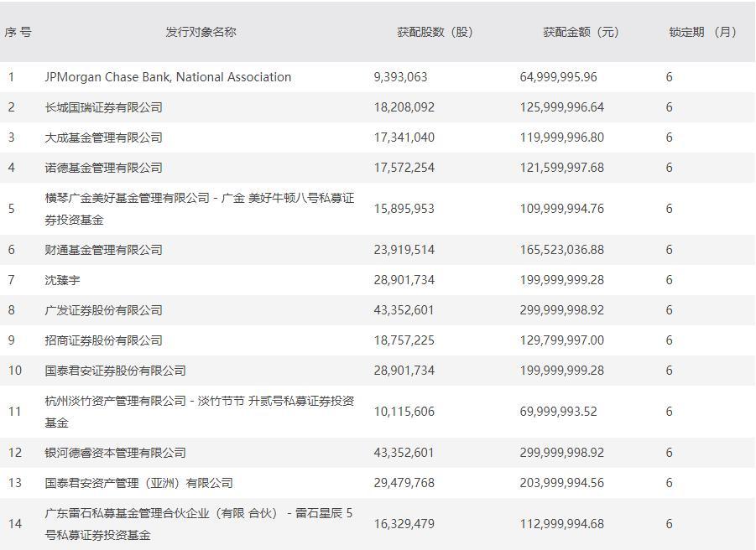The width and height of the screenshot is (756, 550).
Task: Select 国泰君安资产管理（亚洲）有限公司 name cell
Action: (x=138, y=483)
